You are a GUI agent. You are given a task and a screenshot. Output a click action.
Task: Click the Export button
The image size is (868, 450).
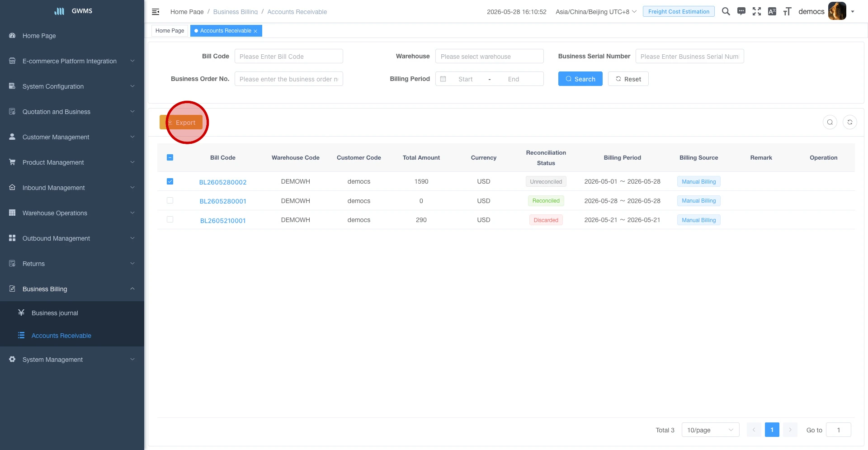[181, 122]
